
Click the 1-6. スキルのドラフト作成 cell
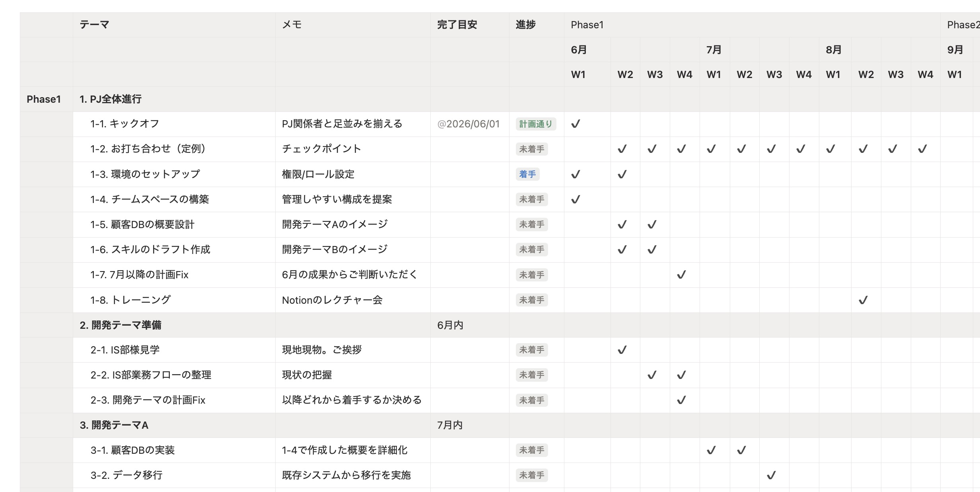pyautogui.click(x=174, y=250)
